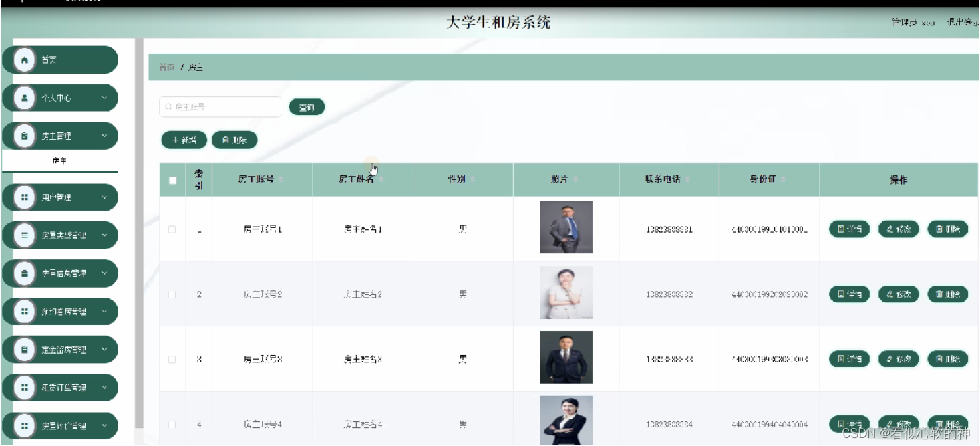The image size is (980, 446).
Task: Click the 管理员 user label at top right
Action: [913, 23]
